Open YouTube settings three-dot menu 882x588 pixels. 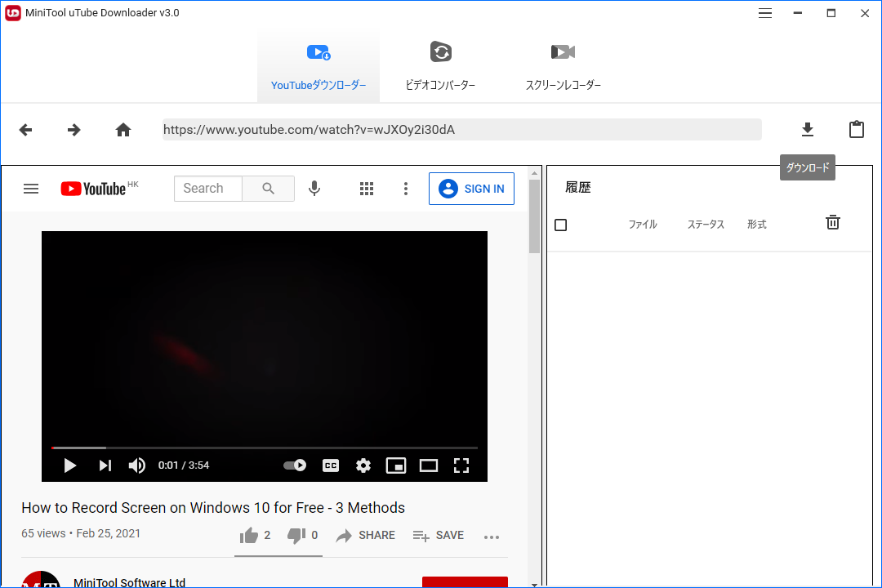pyautogui.click(x=406, y=189)
